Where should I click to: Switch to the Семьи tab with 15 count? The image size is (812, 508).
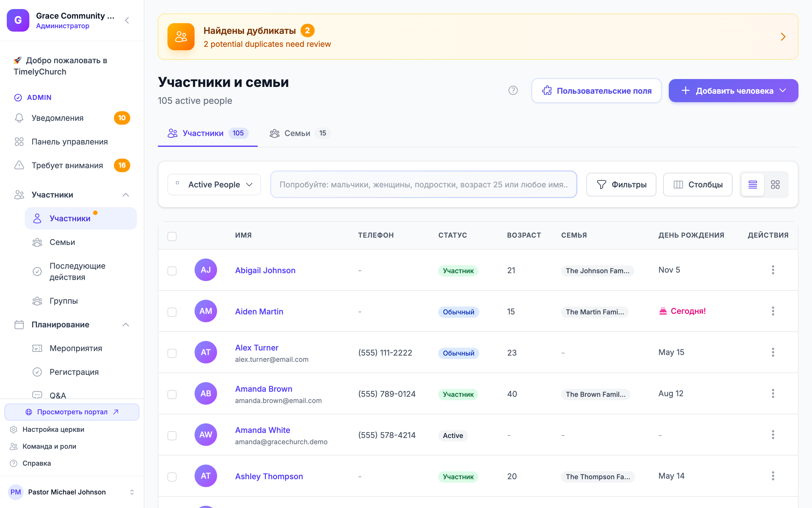tap(300, 133)
